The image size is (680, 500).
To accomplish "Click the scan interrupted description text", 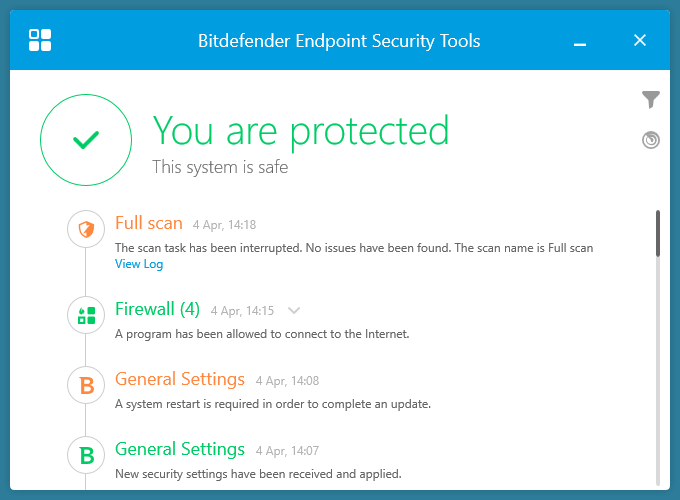I will pos(354,247).
